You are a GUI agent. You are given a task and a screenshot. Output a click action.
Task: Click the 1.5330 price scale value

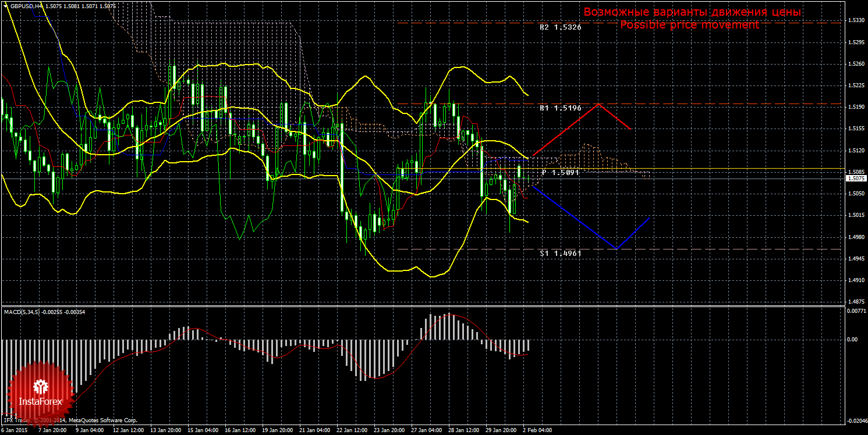(855, 20)
